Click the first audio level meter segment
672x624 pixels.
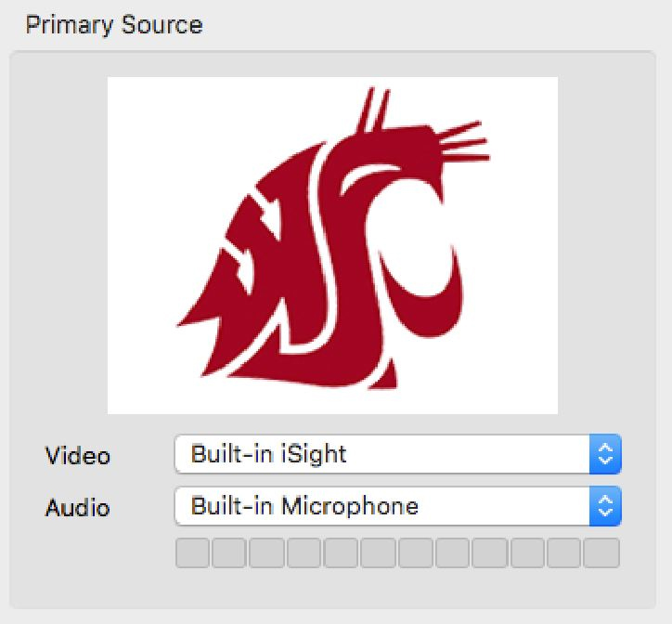pos(192,553)
